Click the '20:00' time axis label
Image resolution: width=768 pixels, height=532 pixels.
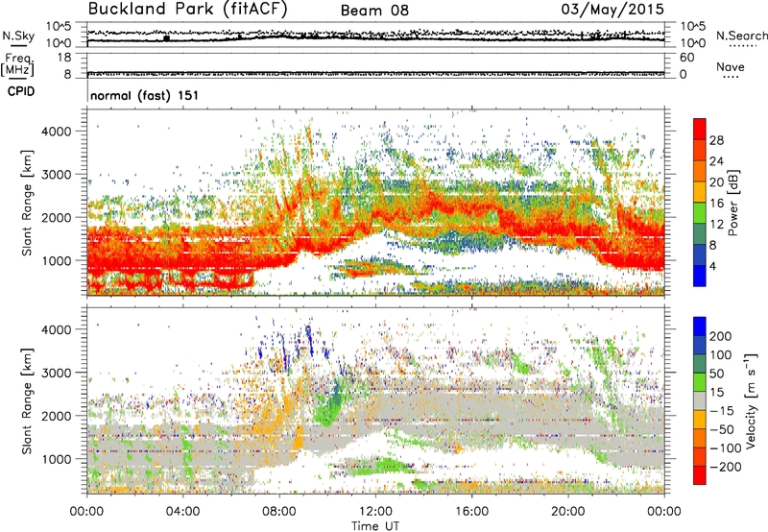tap(568, 512)
